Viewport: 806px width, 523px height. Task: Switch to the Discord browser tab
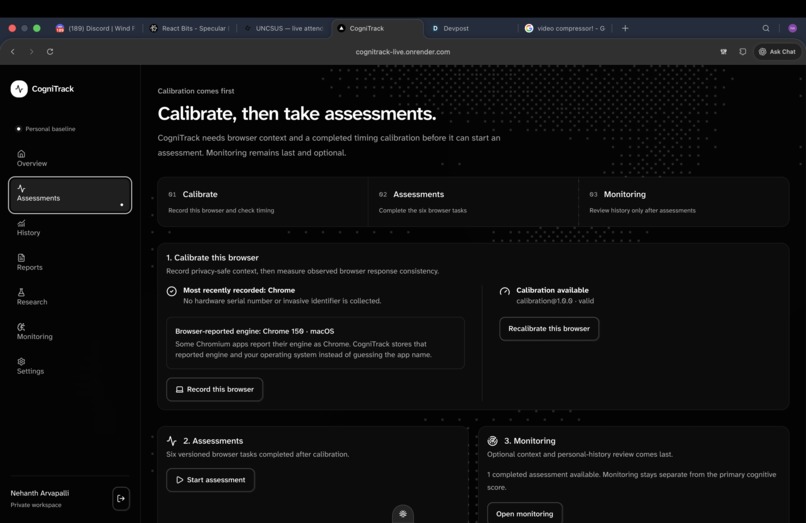(x=95, y=28)
